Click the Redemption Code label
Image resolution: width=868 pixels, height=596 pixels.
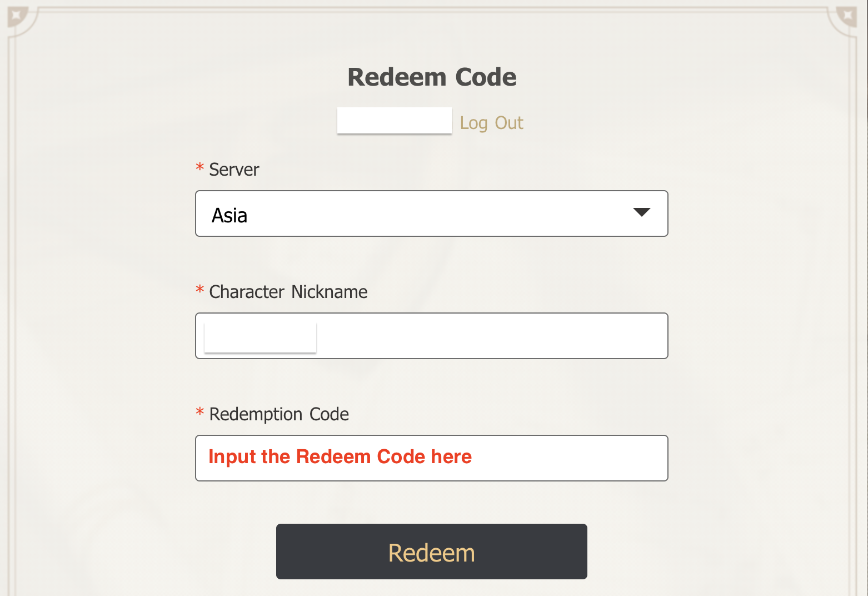click(x=278, y=414)
